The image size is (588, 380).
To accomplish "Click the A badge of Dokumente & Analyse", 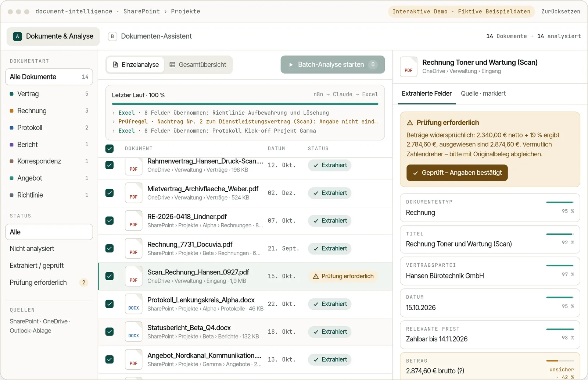I will click(17, 36).
